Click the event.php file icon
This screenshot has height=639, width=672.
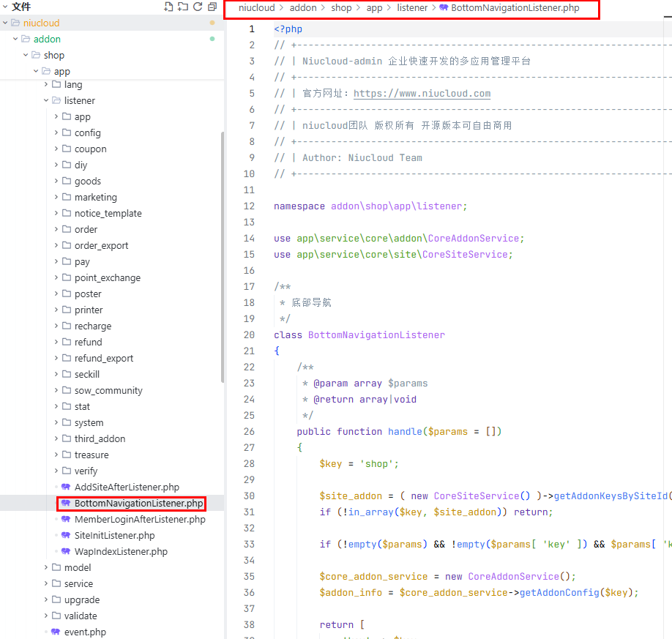tap(56, 632)
